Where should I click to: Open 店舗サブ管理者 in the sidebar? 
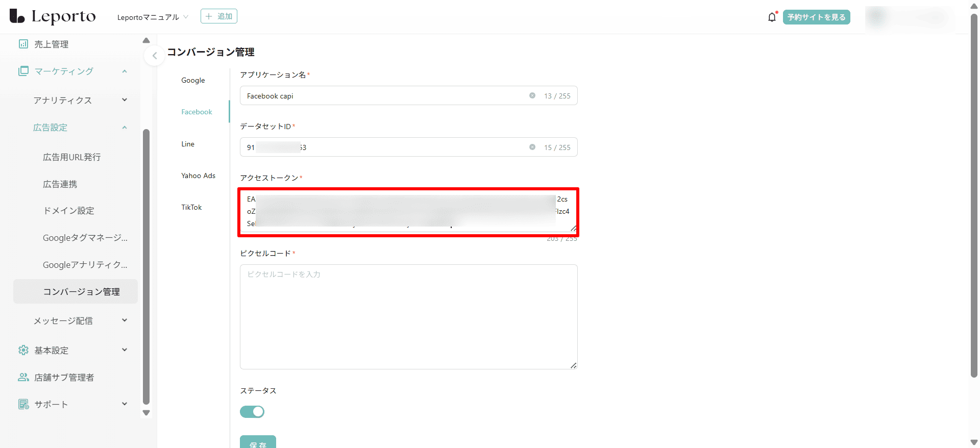[64, 378]
